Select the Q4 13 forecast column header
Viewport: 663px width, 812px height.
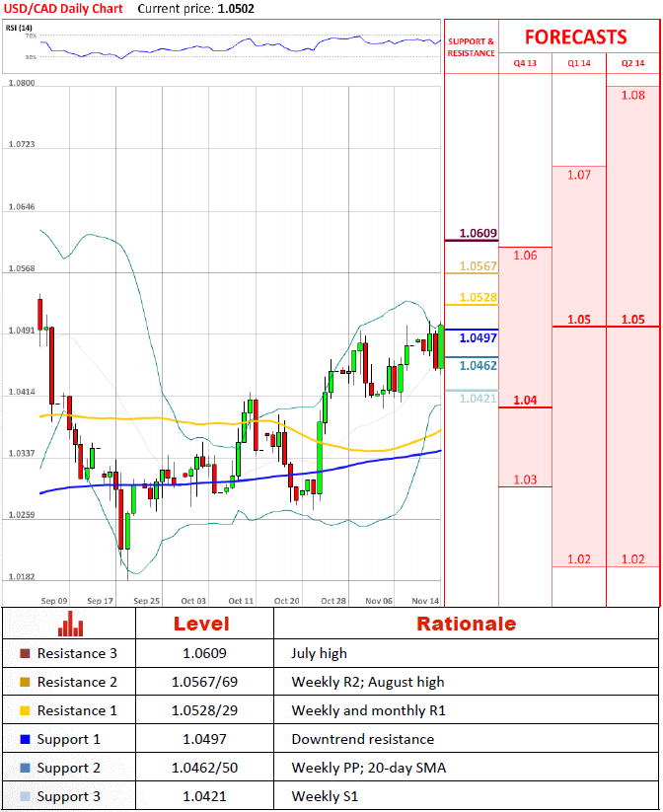coord(525,63)
